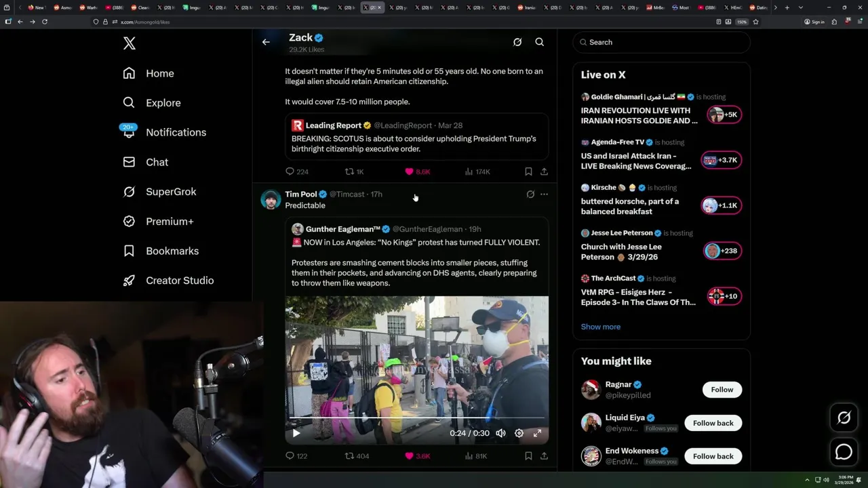Repost Tim Pool post with 404 reposts
The image size is (868, 488).
click(x=357, y=455)
